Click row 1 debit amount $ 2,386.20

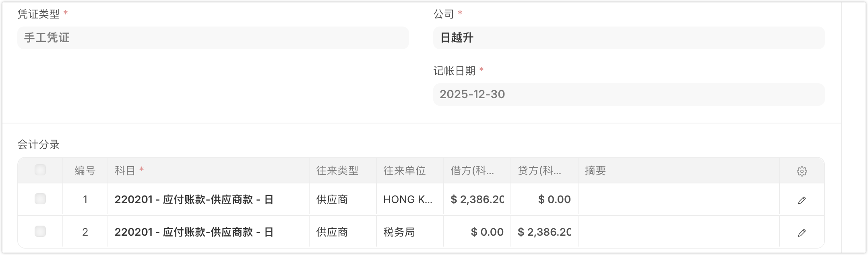477,199
